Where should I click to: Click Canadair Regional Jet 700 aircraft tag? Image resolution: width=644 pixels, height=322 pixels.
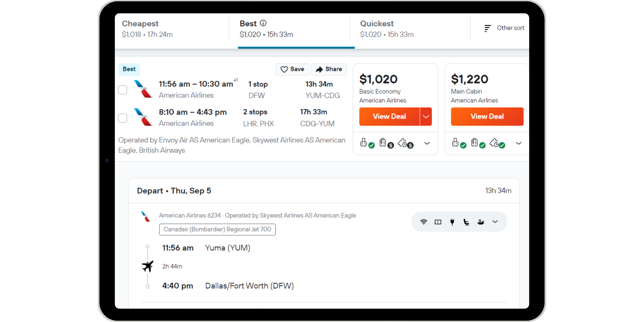(x=217, y=229)
